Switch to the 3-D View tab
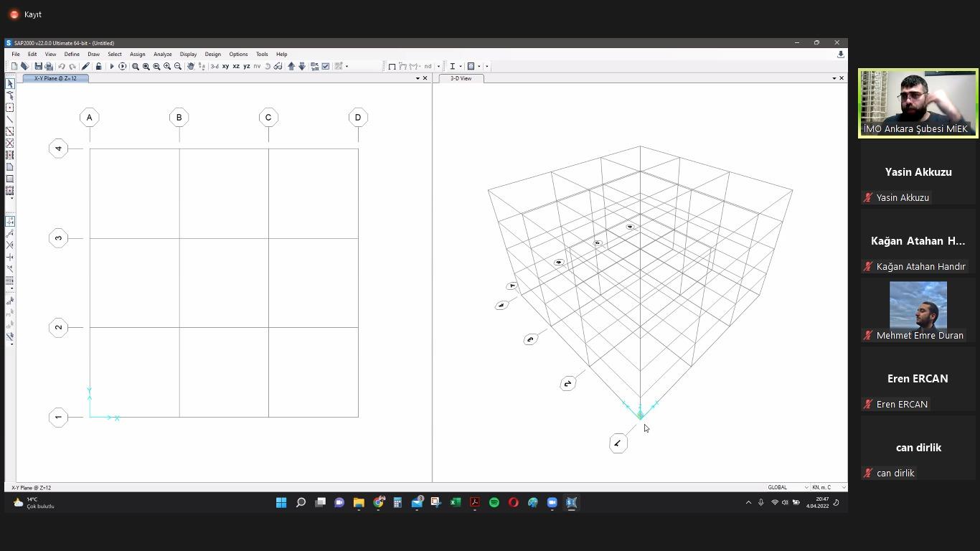 coord(461,78)
